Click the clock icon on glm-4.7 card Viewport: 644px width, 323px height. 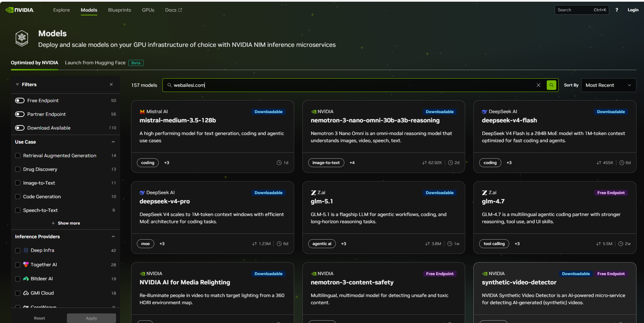click(x=621, y=244)
